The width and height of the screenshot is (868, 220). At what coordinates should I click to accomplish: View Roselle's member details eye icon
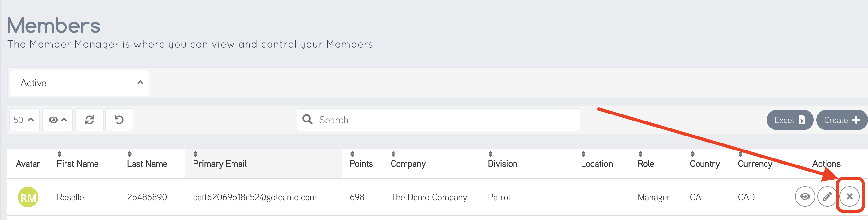(805, 196)
